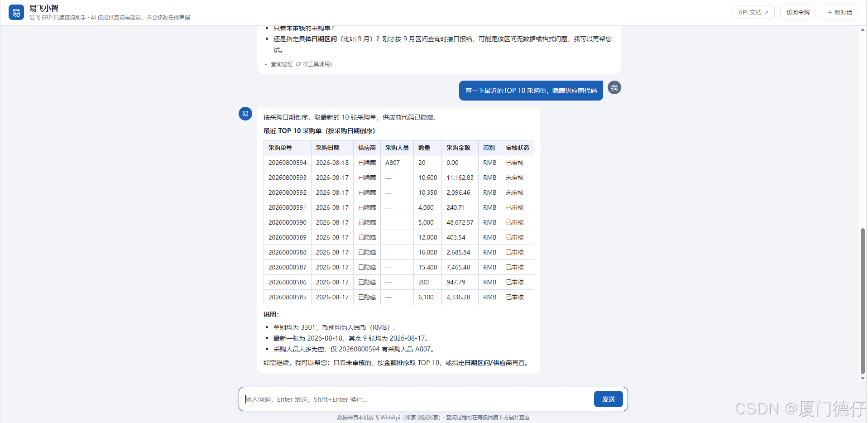Click order number 20260800594
The width and height of the screenshot is (868, 423).
[288, 163]
